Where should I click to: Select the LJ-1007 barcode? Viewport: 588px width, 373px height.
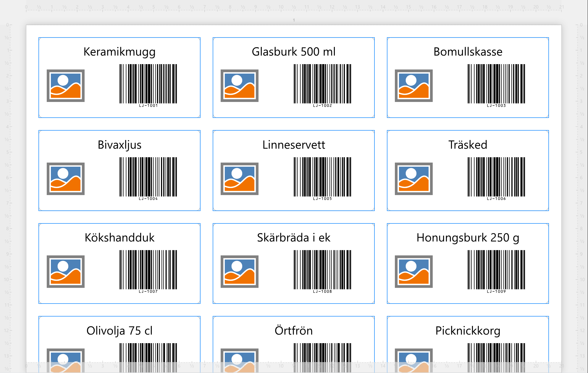click(148, 272)
